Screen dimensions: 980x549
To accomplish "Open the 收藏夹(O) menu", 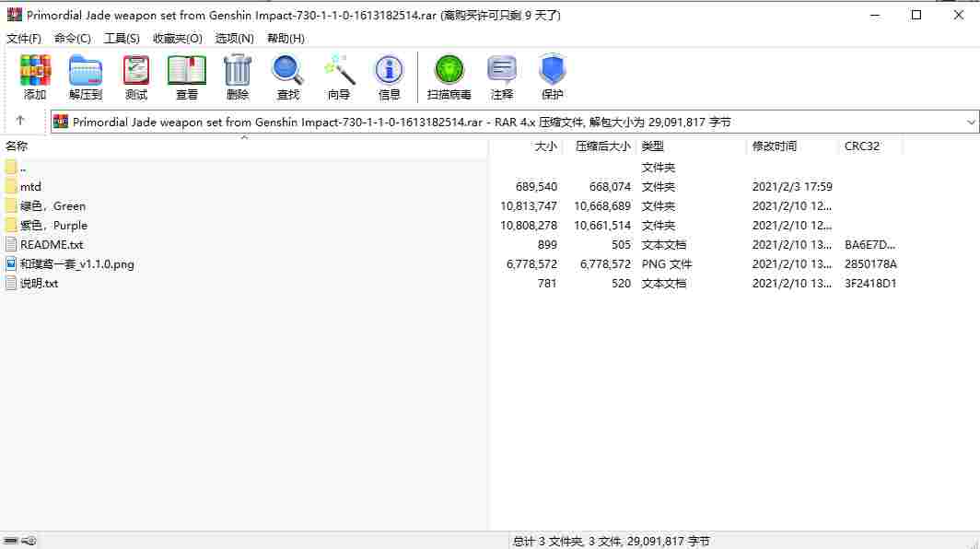I will point(178,38).
